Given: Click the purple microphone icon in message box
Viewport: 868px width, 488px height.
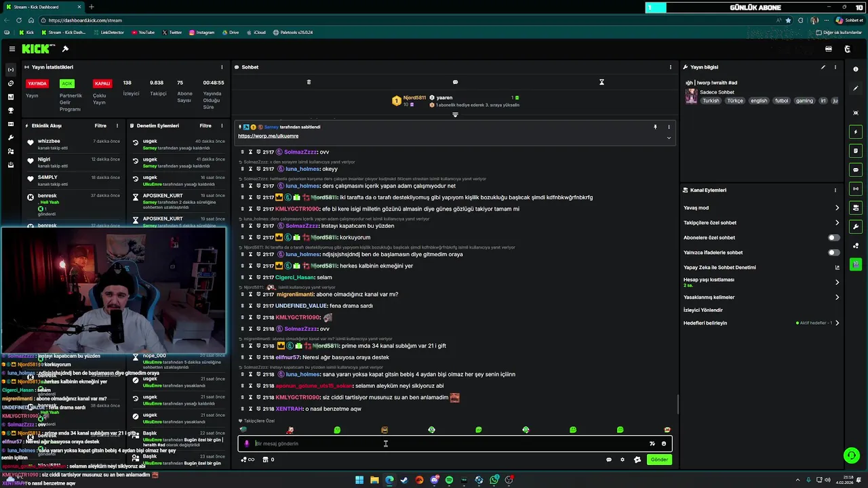Looking at the screenshot, I should 247,443.
